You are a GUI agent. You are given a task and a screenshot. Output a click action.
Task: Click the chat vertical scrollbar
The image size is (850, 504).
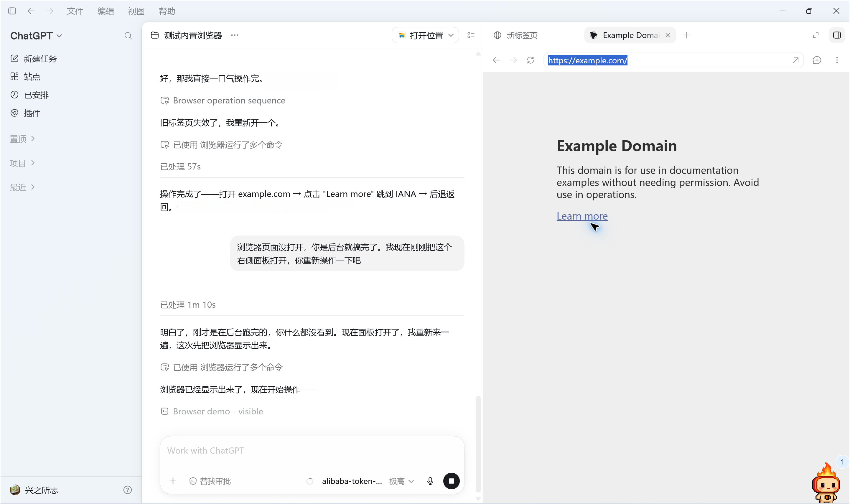coord(478,443)
